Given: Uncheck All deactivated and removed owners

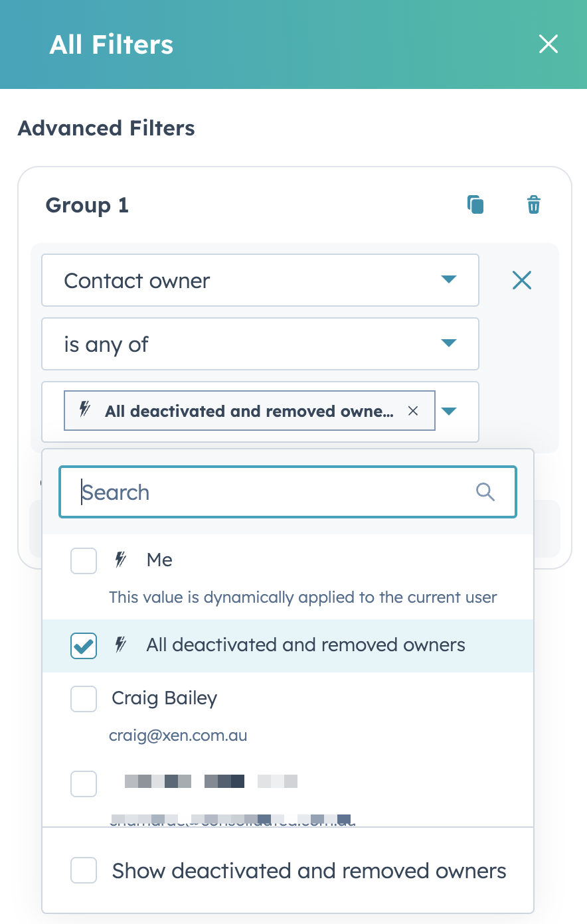Looking at the screenshot, I should click(x=84, y=645).
